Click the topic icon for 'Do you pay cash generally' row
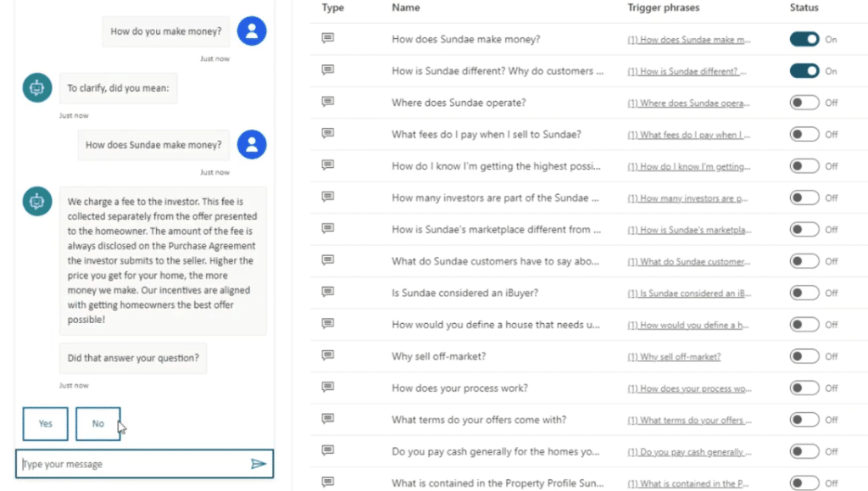Viewport: 868px width, 491px height. [328, 450]
